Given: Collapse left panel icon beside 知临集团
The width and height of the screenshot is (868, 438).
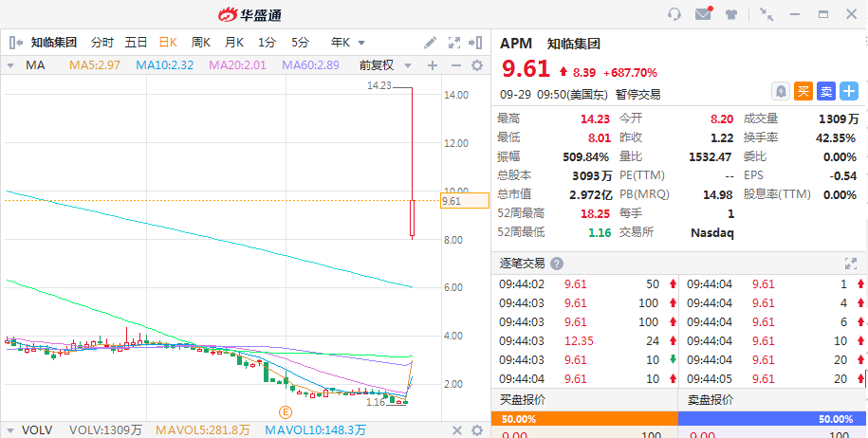Looking at the screenshot, I should click(x=15, y=43).
